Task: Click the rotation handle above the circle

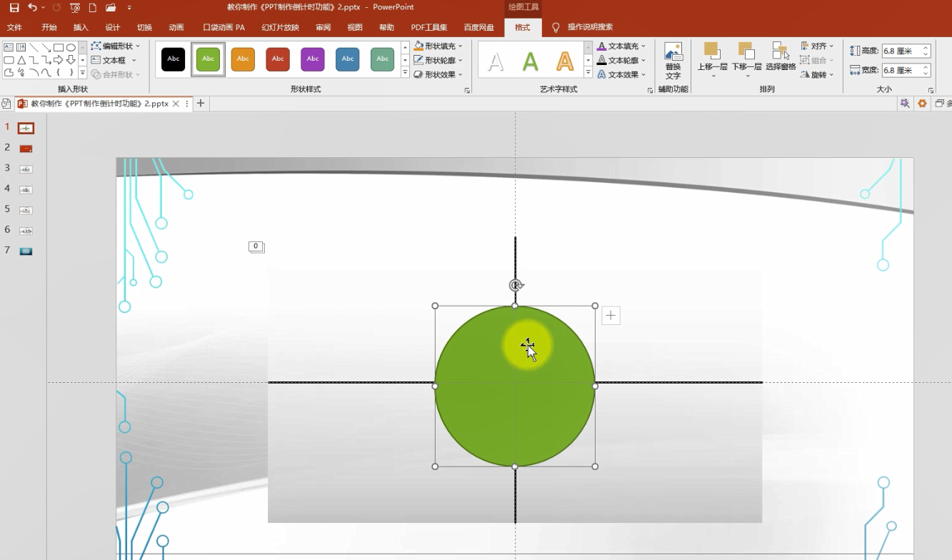Action: tap(516, 285)
